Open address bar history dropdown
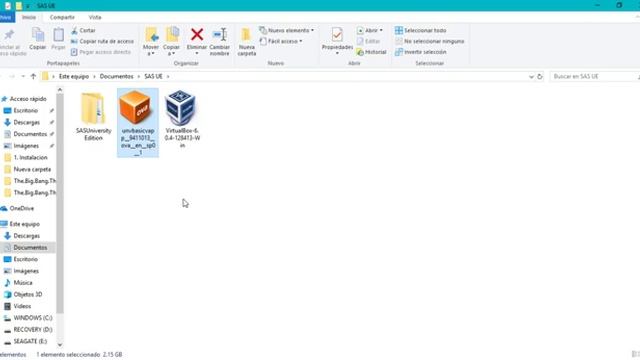 pyautogui.click(x=531, y=77)
